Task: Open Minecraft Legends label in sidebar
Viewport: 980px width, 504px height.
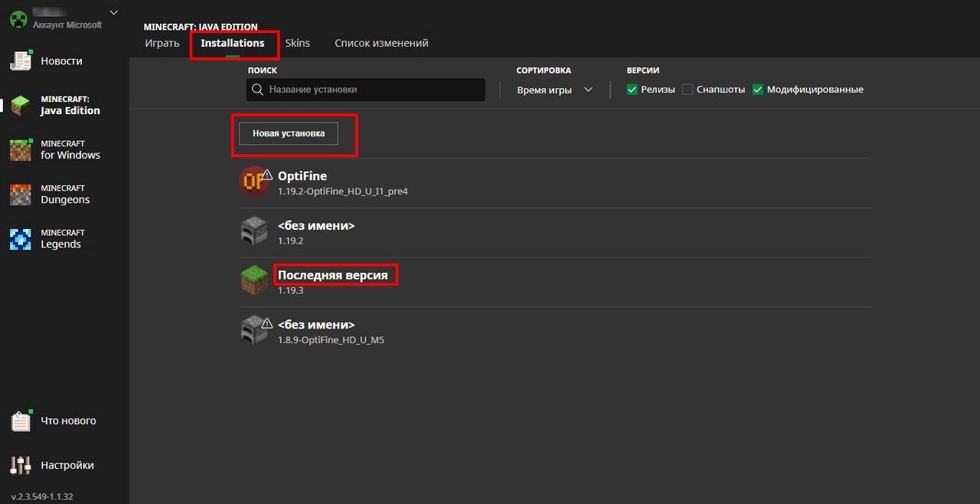Action: point(62,239)
